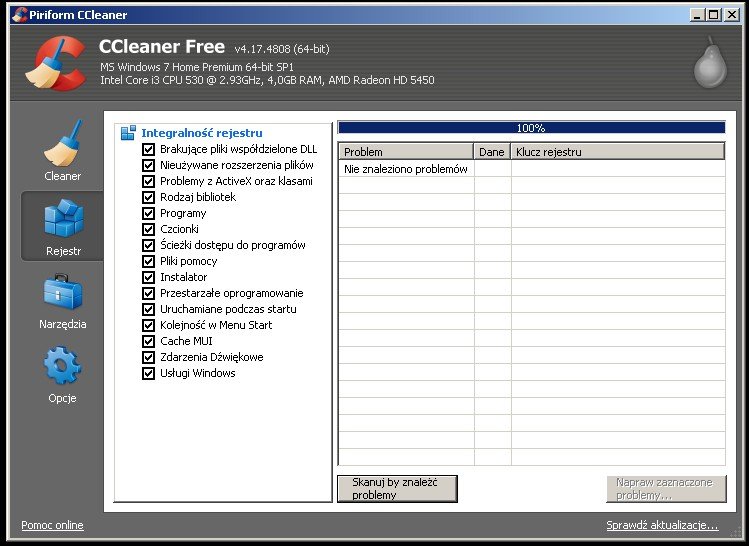Viewport: 749px width, 546px height.
Task: Click the CCleaner logo in the header
Action: coord(55,63)
